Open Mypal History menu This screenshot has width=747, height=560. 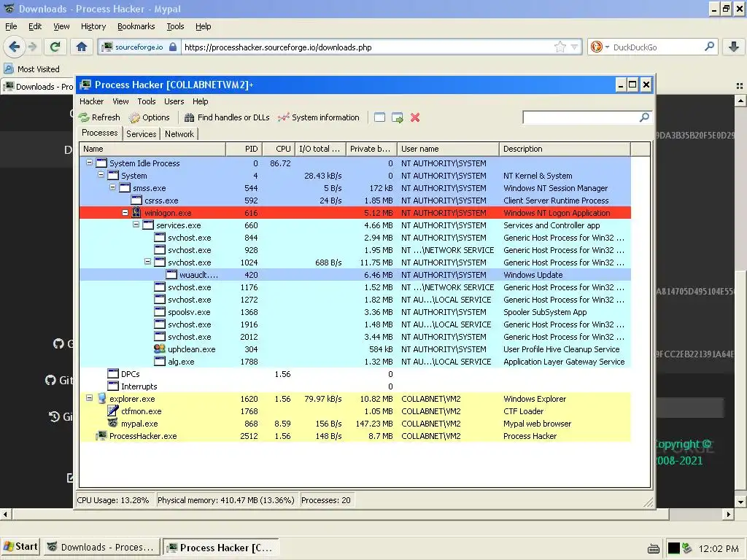(x=93, y=27)
